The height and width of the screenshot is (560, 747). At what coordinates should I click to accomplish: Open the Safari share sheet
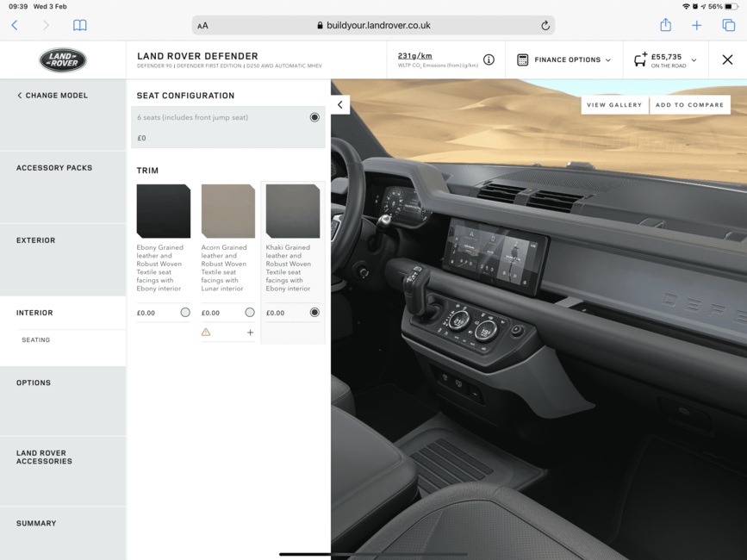[x=665, y=25]
